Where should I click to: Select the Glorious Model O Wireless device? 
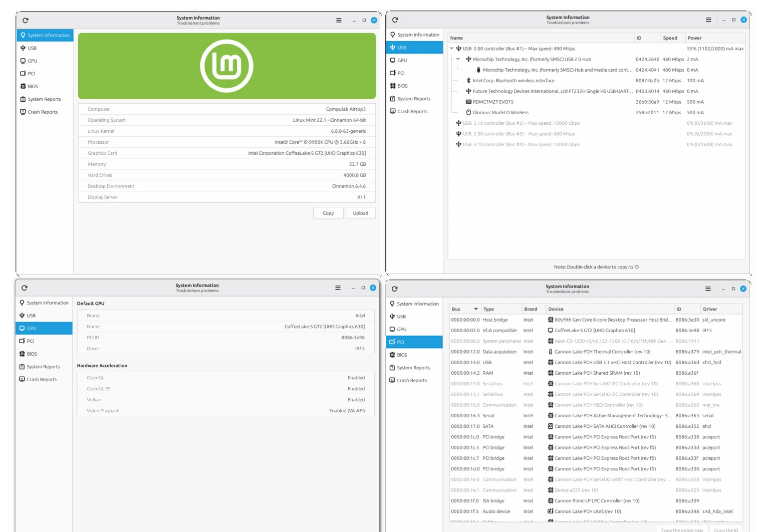tap(500, 113)
